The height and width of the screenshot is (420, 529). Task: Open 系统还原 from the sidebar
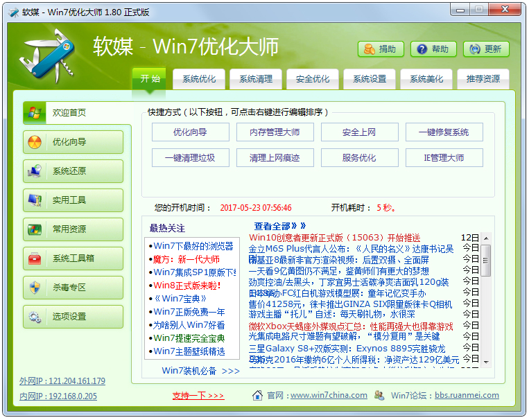[33, 171]
